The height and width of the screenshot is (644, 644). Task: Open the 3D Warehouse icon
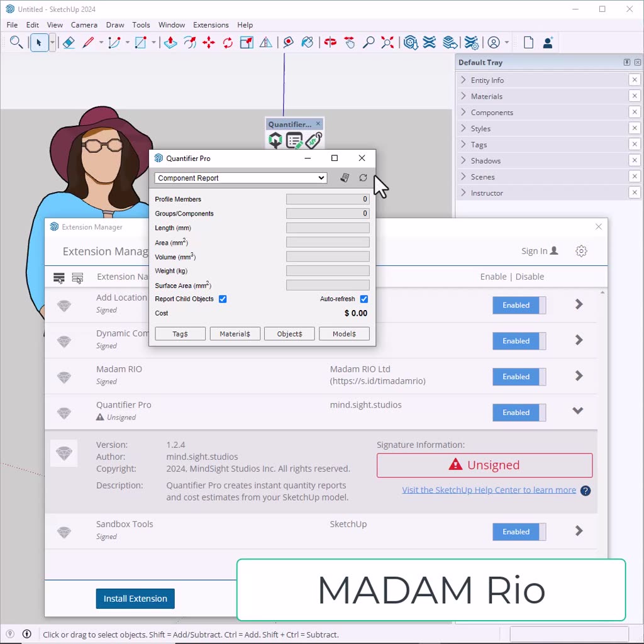410,42
